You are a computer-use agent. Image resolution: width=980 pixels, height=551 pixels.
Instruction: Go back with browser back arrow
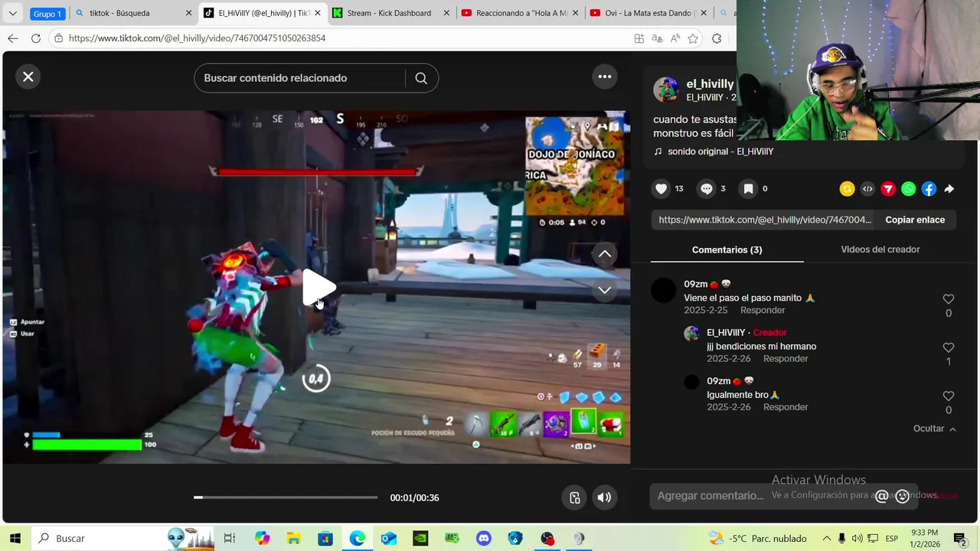(x=13, y=38)
